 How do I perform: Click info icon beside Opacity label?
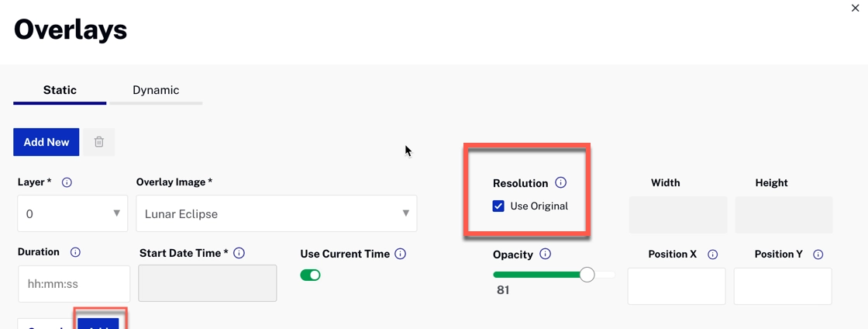546,254
